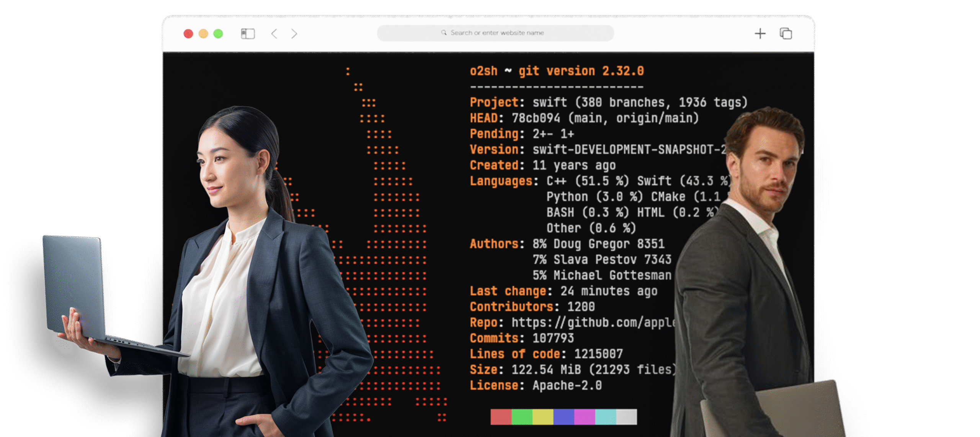Click the red close window button
Screen dimensions: 980x437
click(188, 34)
